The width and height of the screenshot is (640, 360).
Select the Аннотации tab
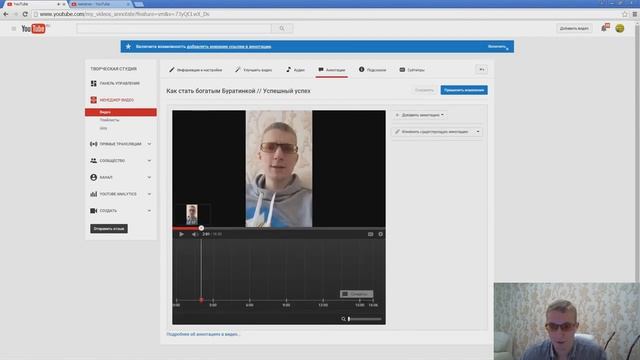click(331, 70)
